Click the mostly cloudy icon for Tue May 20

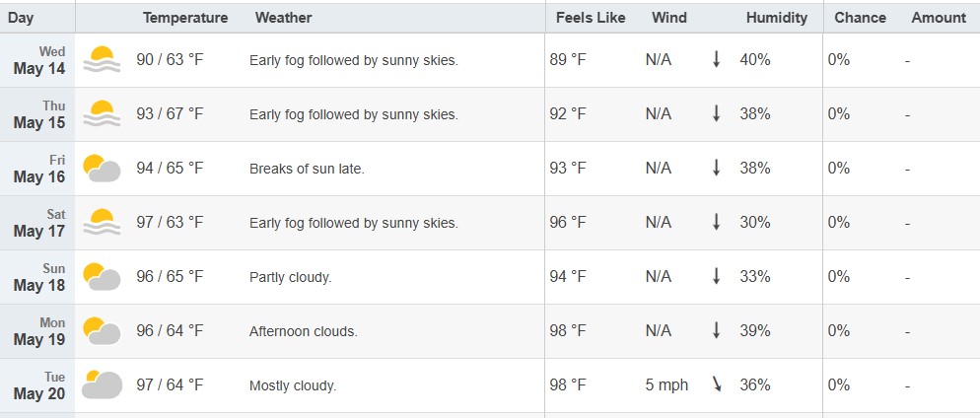click(x=102, y=384)
